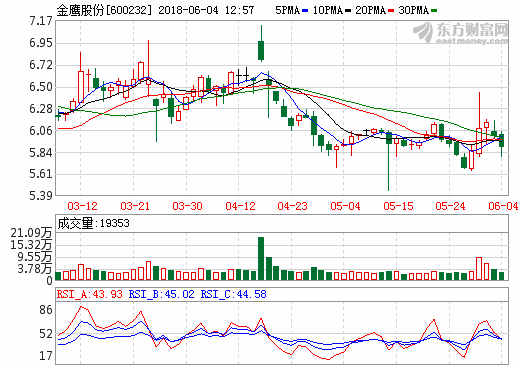Click the 5.39 price axis label

coord(41,196)
